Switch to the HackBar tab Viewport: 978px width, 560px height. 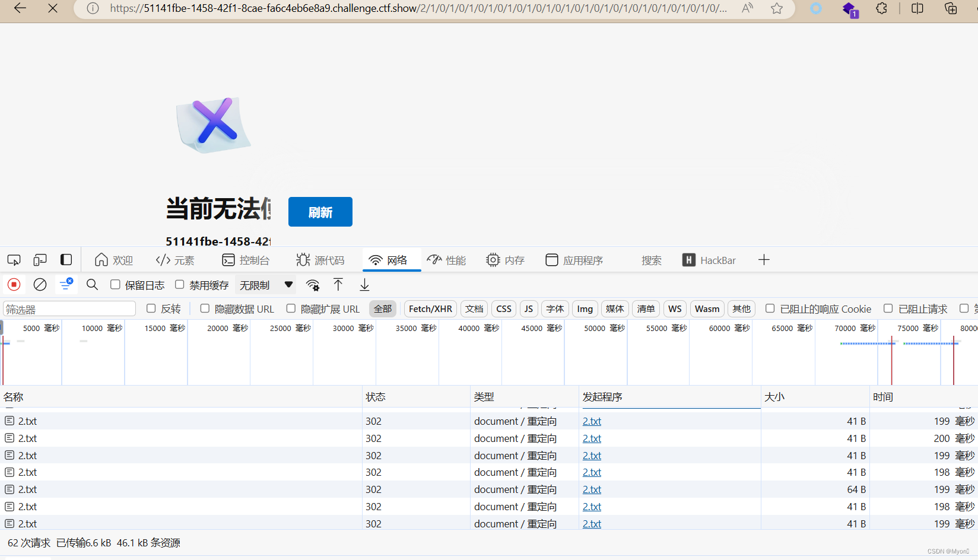click(709, 260)
